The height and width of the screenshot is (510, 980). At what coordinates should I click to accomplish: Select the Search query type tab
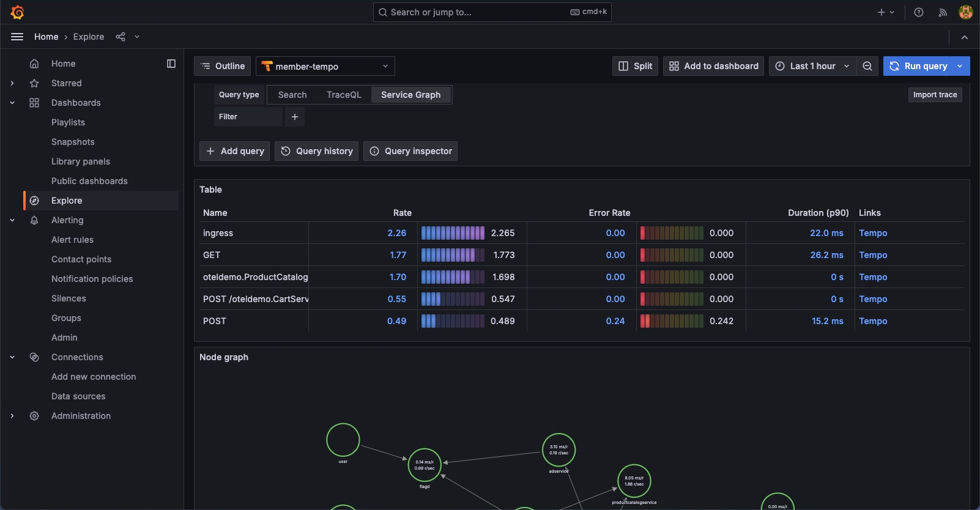pyautogui.click(x=292, y=95)
